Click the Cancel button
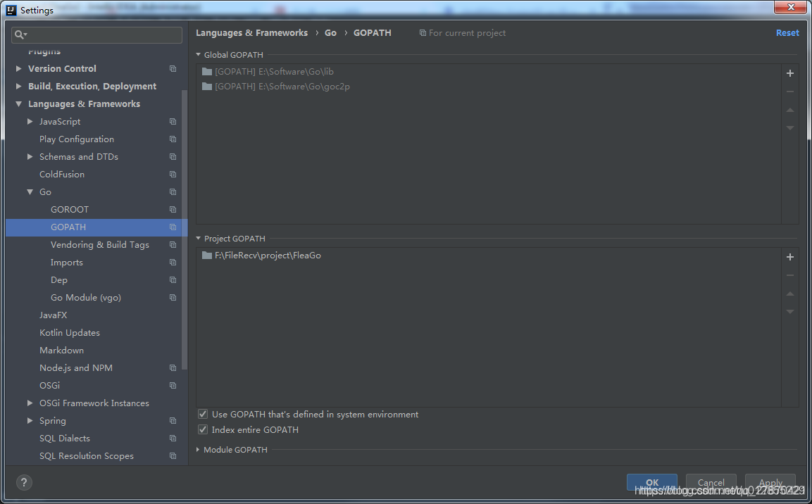Viewport: 812px width, 504px height. click(711, 482)
